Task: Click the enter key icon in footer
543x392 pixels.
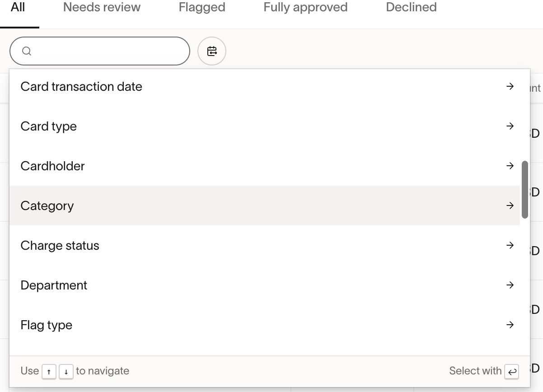Action: (512, 371)
